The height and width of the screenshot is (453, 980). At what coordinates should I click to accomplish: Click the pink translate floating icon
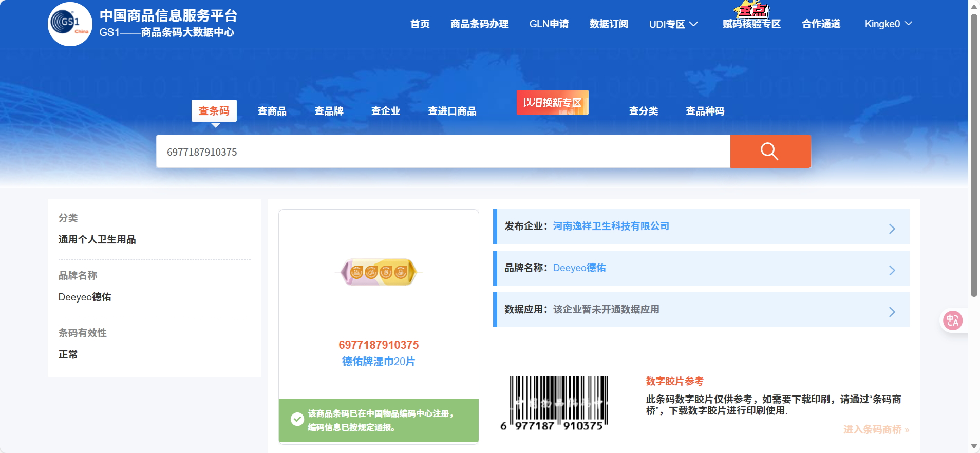953,320
